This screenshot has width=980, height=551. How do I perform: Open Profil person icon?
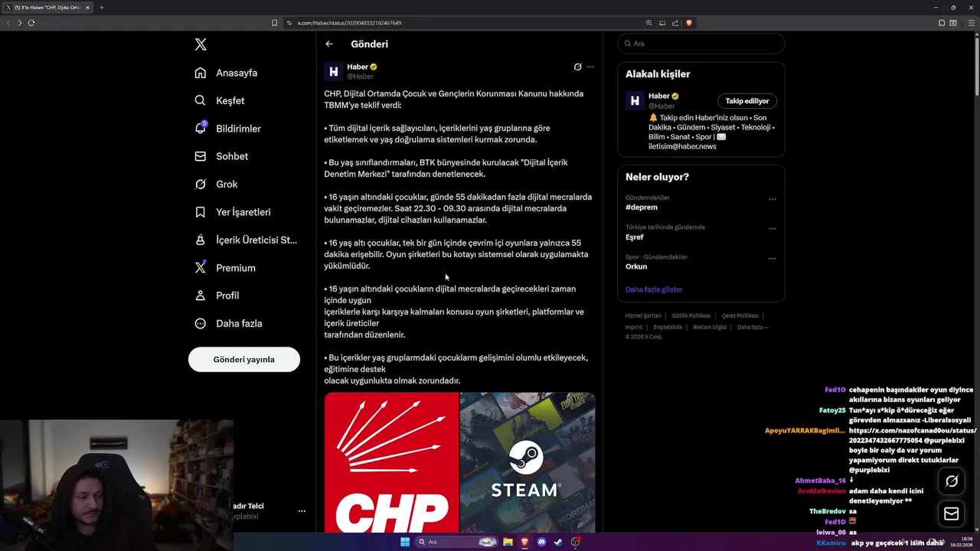200,295
